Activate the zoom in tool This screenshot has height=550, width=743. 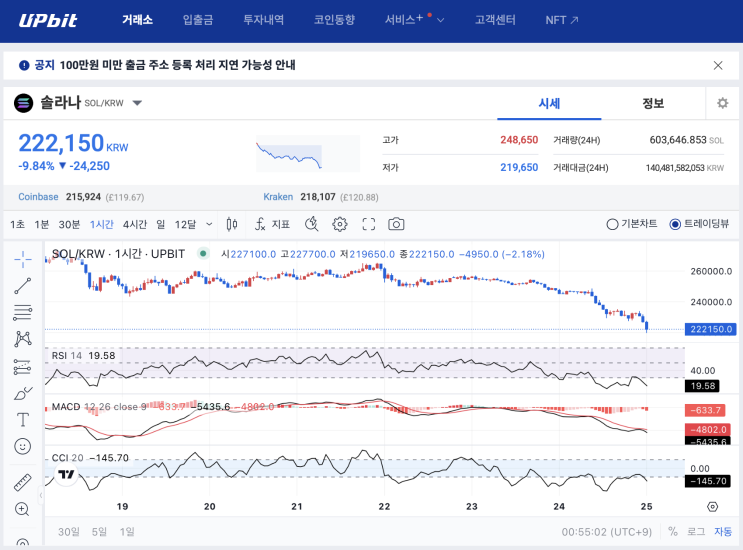22,509
